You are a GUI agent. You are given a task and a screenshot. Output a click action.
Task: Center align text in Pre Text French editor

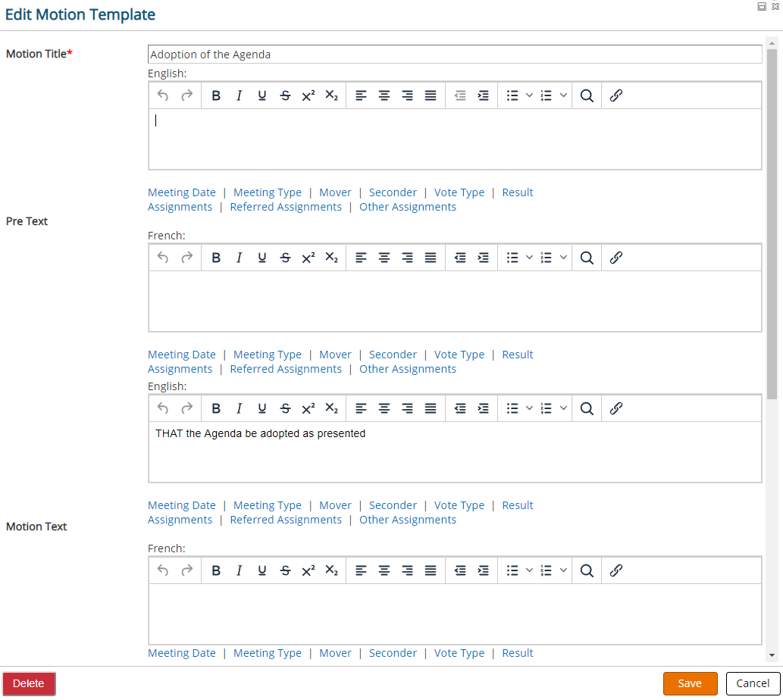(384, 258)
